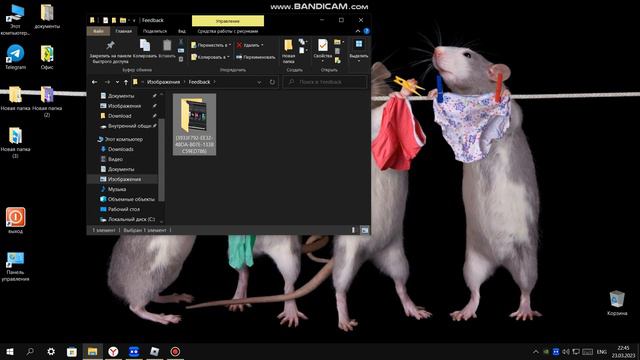This screenshot has width=640, height=360.
Task: Click the Копировать (Copy) ribbon icon
Action: click(x=145, y=49)
